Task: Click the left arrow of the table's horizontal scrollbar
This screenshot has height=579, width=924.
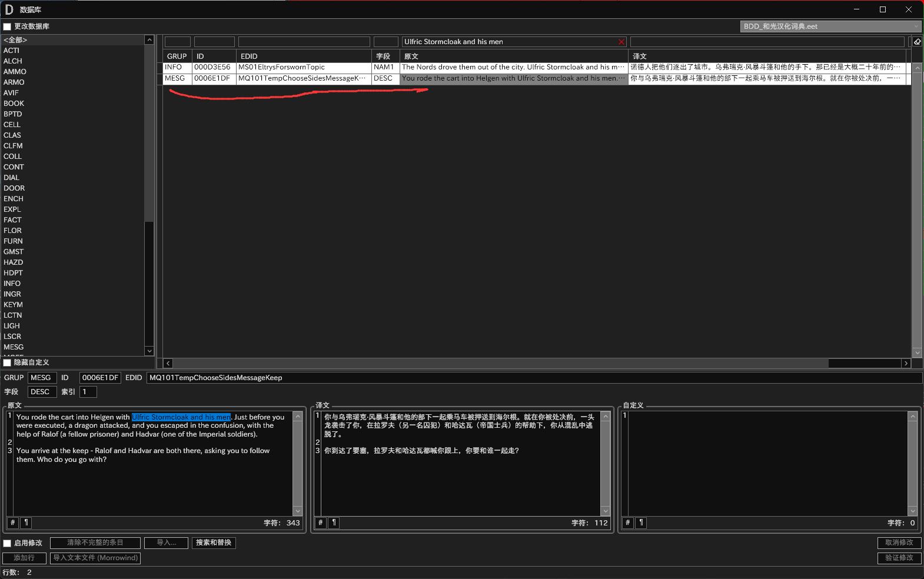Action: [x=168, y=364]
